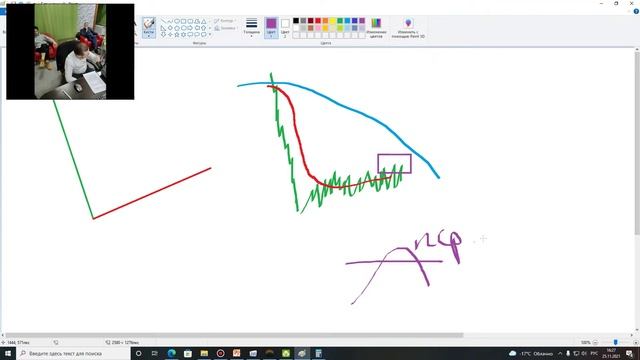The image size is (640, 360).
Task: Pick the purple swatch in top palette row
Action: (x=362, y=20)
